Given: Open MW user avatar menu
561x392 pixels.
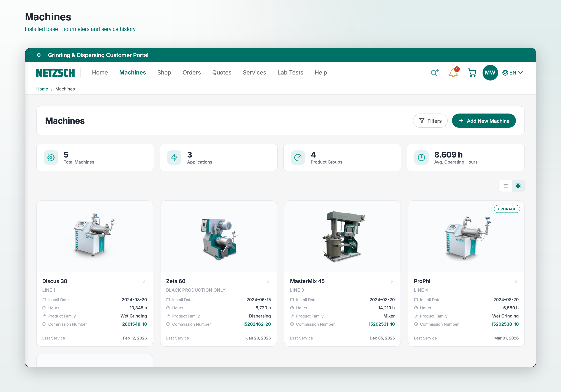Looking at the screenshot, I should [x=490, y=73].
